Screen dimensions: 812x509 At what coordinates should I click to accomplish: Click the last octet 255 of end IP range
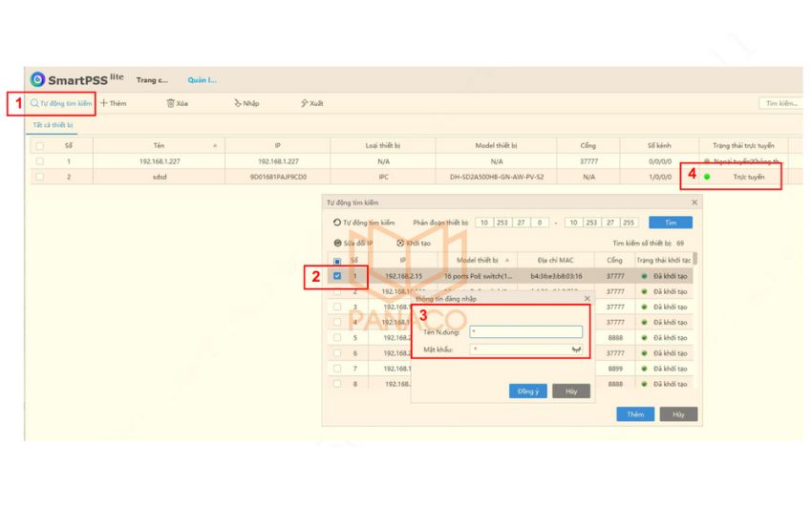[x=629, y=223]
